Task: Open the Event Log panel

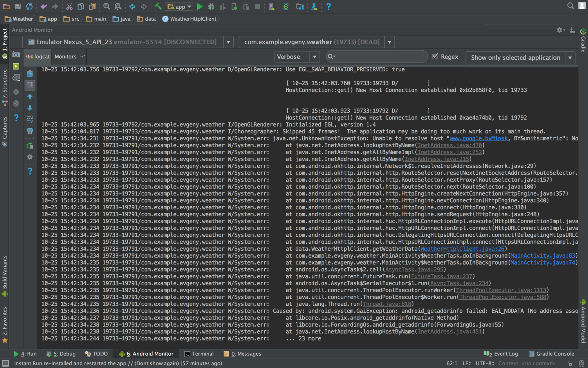Action: [x=501, y=354]
